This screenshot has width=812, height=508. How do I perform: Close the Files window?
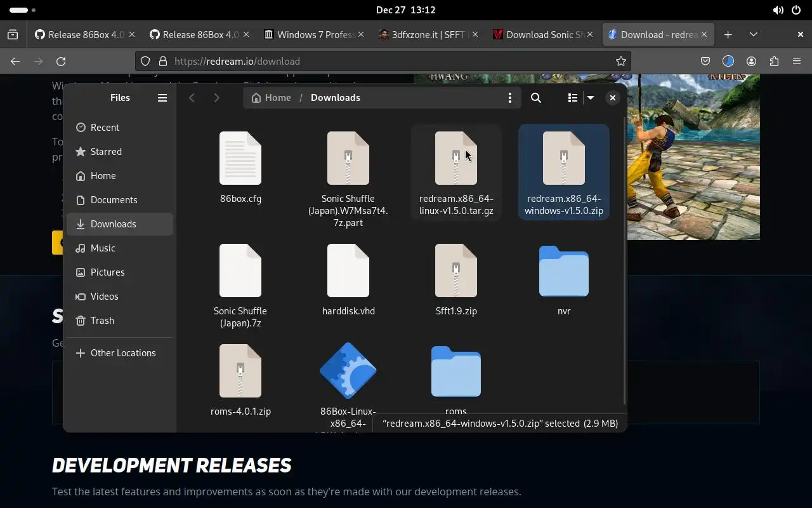click(612, 98)
